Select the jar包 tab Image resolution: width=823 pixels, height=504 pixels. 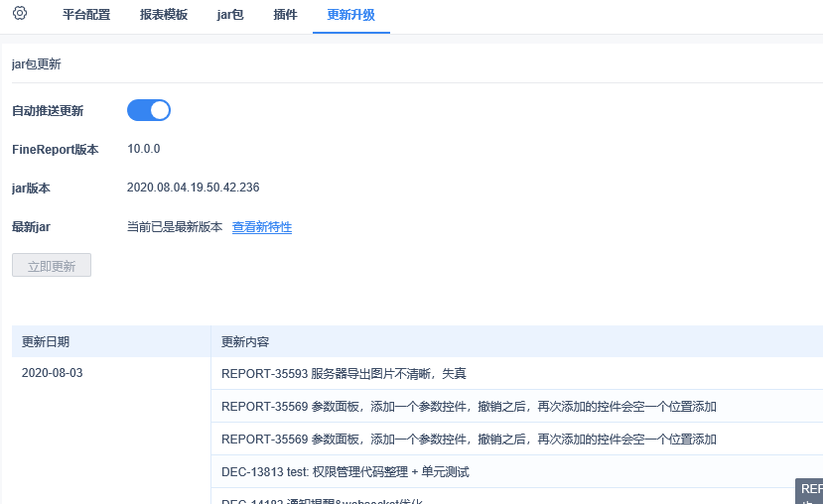tap(230, 15)
